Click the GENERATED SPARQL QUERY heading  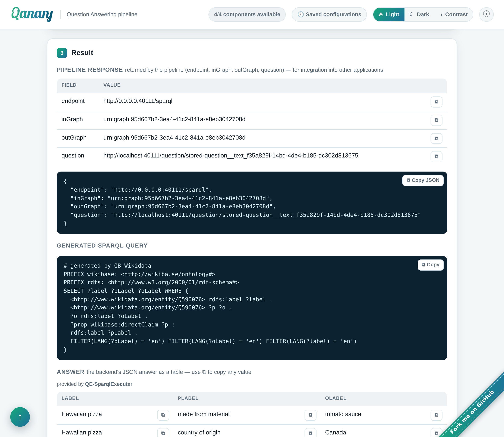click(102, 245)
